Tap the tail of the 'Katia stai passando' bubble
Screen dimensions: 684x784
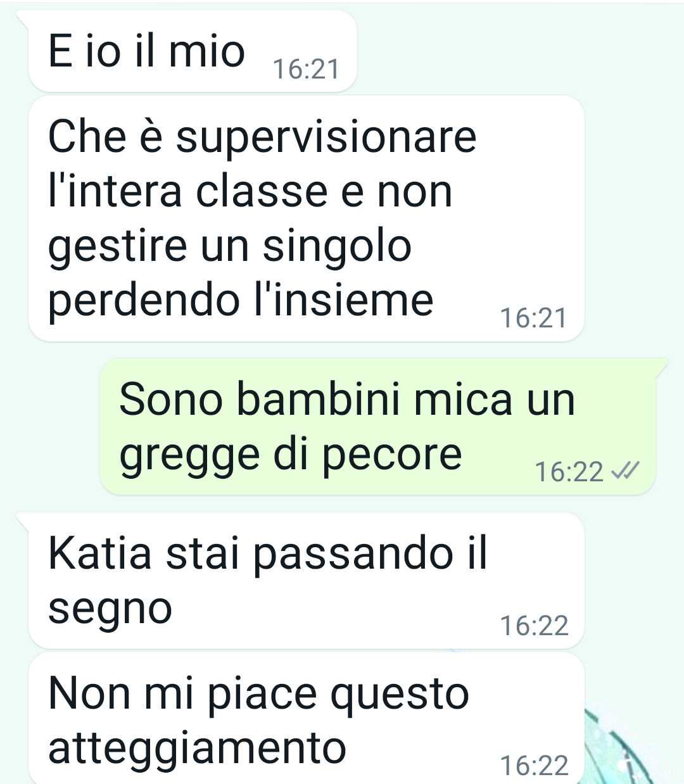coord(24,522)
